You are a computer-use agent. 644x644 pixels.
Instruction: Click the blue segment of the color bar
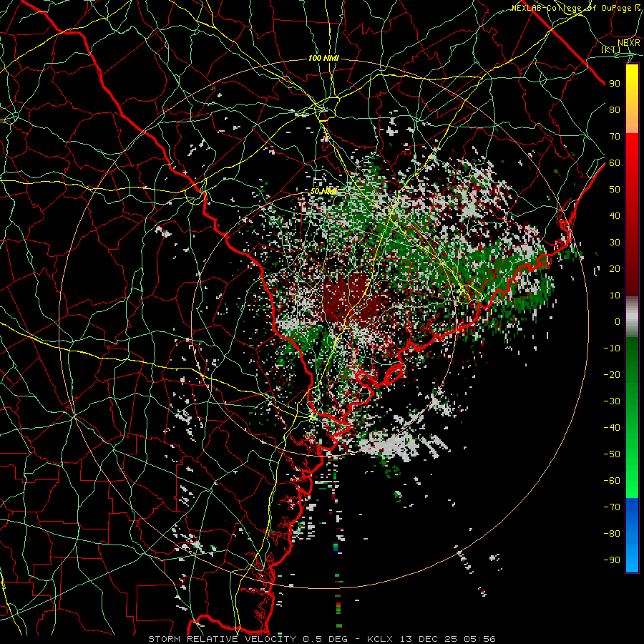point(632,535)
